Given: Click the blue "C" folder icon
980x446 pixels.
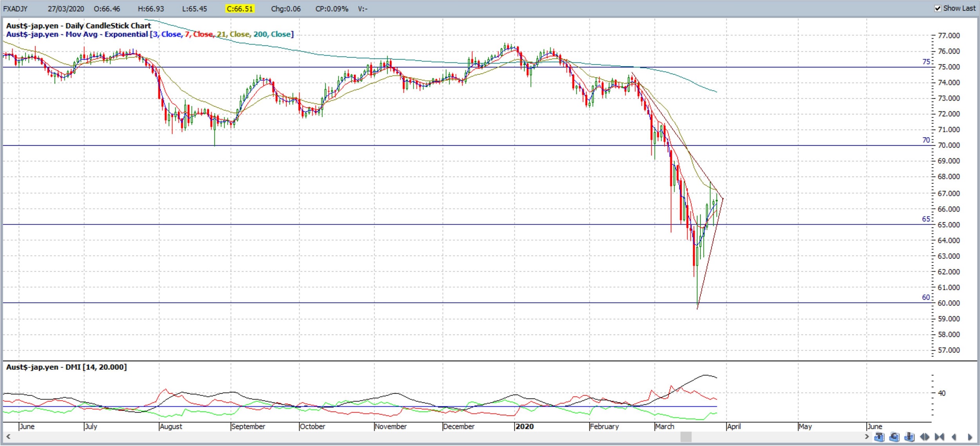Looking at the screenshot, I should (x=894, y=437).
